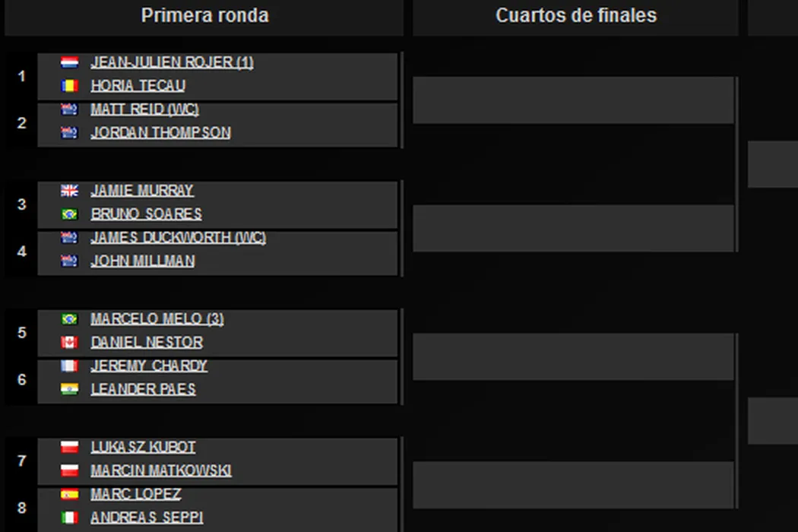Click the Italian flag beside Andreas Seppi
798x532 pixels.
point(70,518)
